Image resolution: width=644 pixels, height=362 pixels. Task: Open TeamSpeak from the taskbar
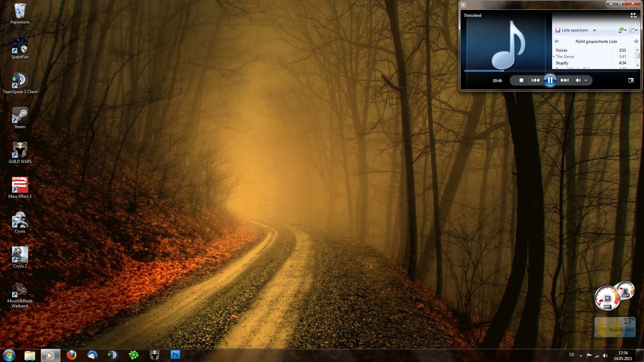click(113, 355)
